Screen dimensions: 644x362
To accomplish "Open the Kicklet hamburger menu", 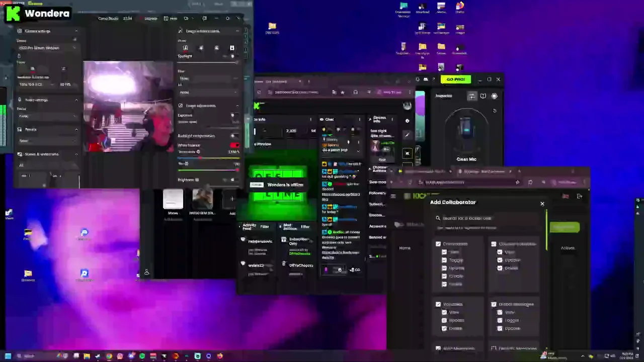I will 393,196.
